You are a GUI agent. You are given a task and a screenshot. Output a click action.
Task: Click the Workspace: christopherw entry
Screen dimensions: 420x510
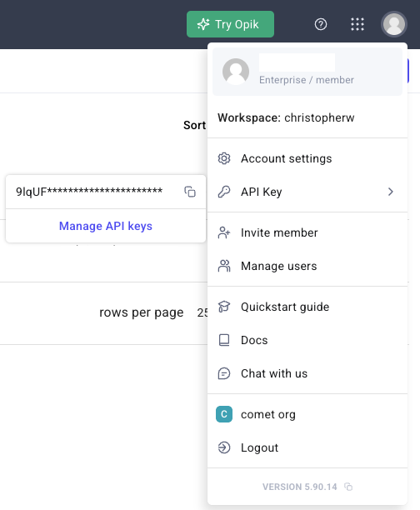(x=286, y=117)
